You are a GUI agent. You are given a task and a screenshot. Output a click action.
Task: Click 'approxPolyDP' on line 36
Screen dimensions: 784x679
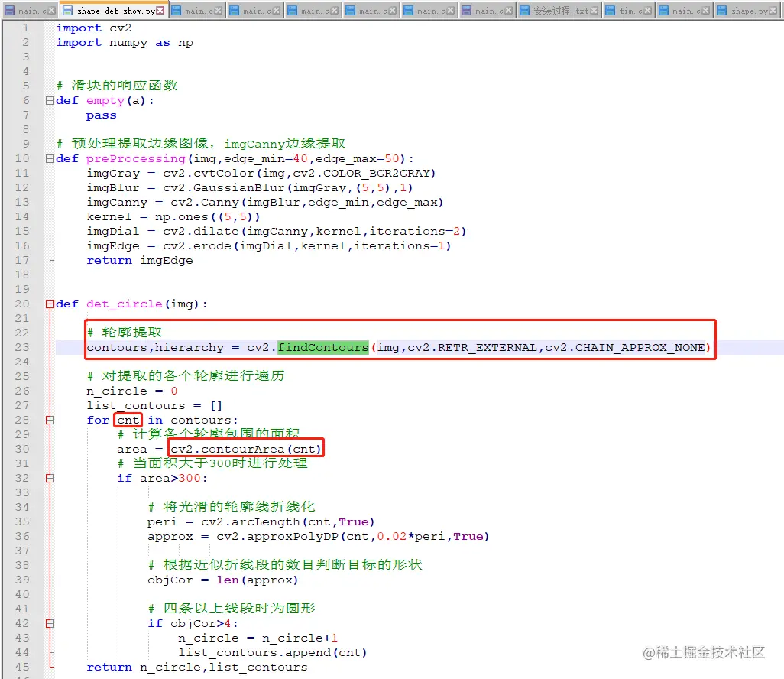293,537
